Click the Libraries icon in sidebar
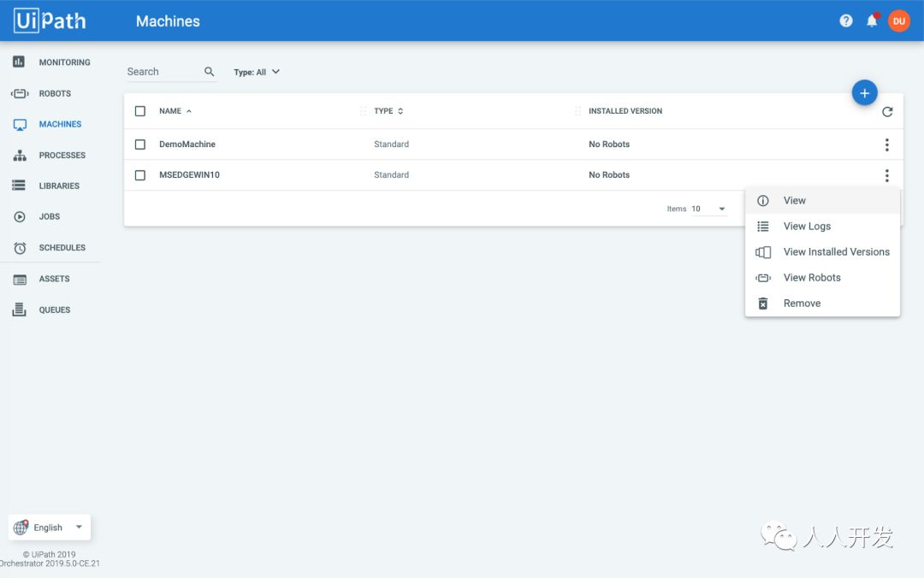Screen dimensions: 924x578 (x=19, y=186)
